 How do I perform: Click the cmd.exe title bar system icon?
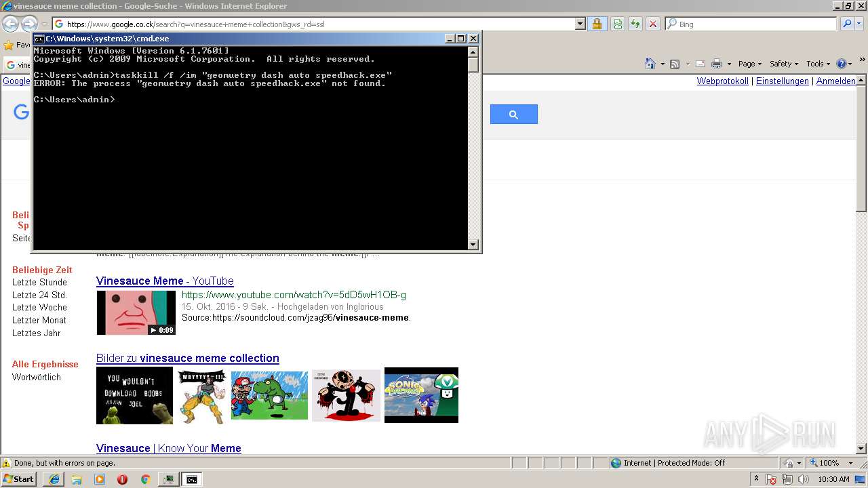(x=39, y=39)
